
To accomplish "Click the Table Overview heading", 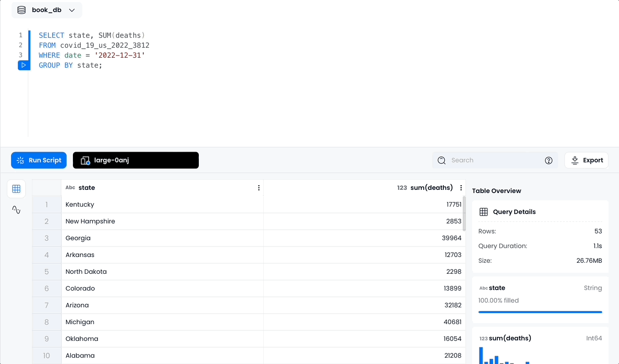I will coord(497,191).
